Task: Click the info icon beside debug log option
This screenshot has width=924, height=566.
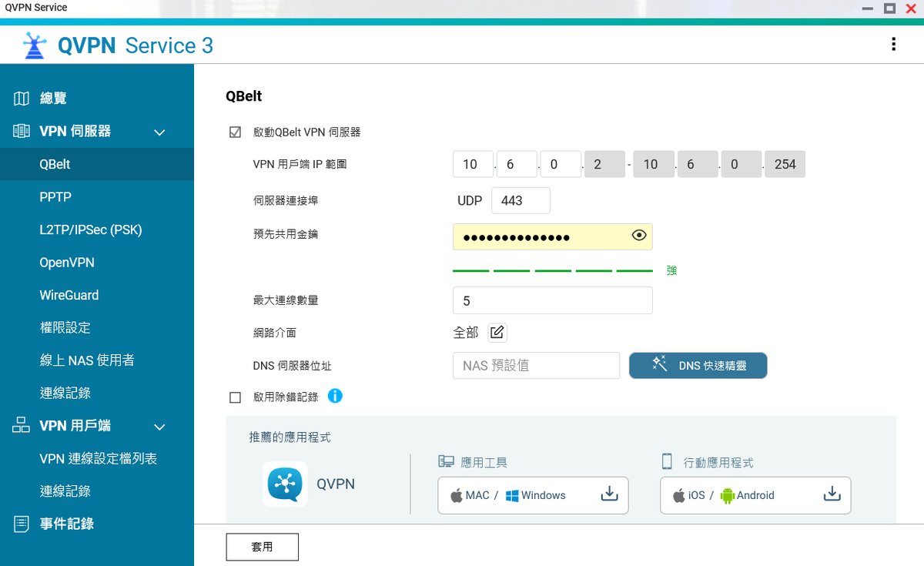Action: point(335,396)
